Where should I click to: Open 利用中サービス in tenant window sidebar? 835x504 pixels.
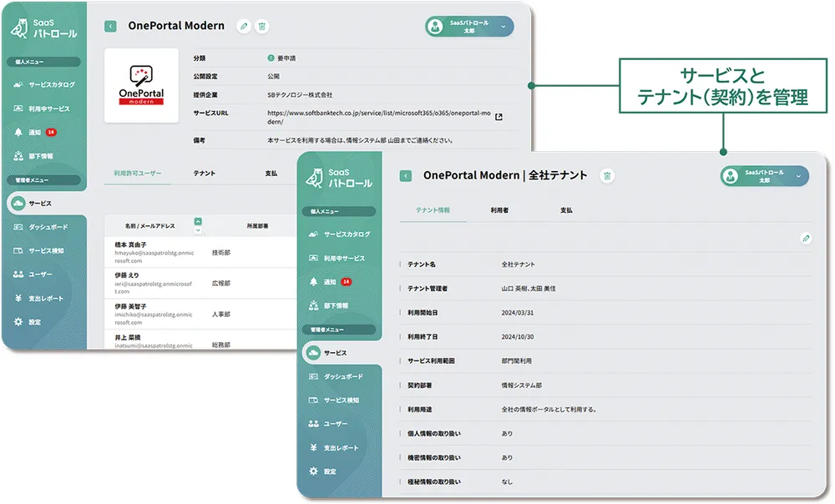tap(337, 258)
